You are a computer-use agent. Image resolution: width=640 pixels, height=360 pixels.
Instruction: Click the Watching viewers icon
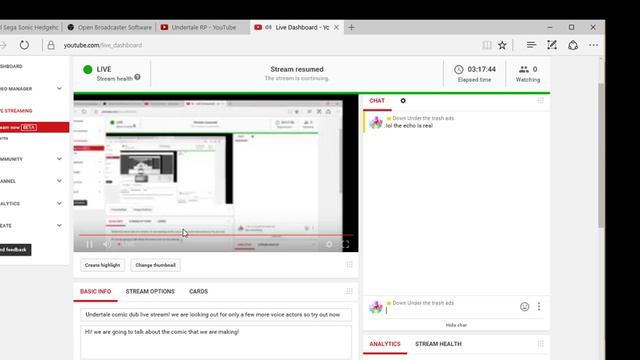click(x=524, y=69)
